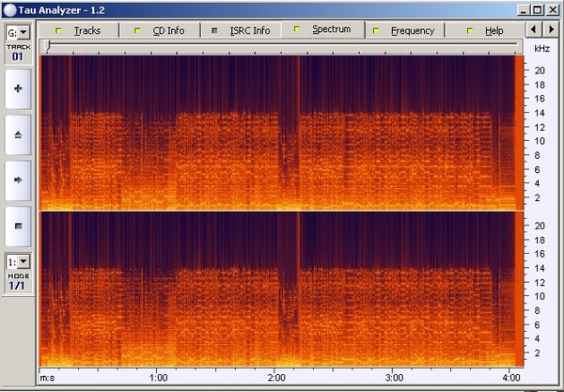Maximize the Tau Analyzer window
Image resolution: width=564 pixels, height=392 pixels.
(537, 10)
